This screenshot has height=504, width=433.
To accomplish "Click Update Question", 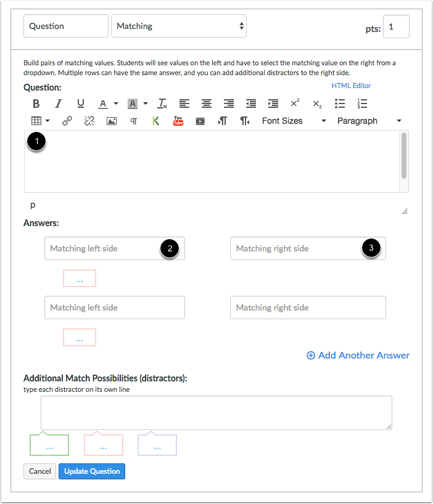I will 92,471.
